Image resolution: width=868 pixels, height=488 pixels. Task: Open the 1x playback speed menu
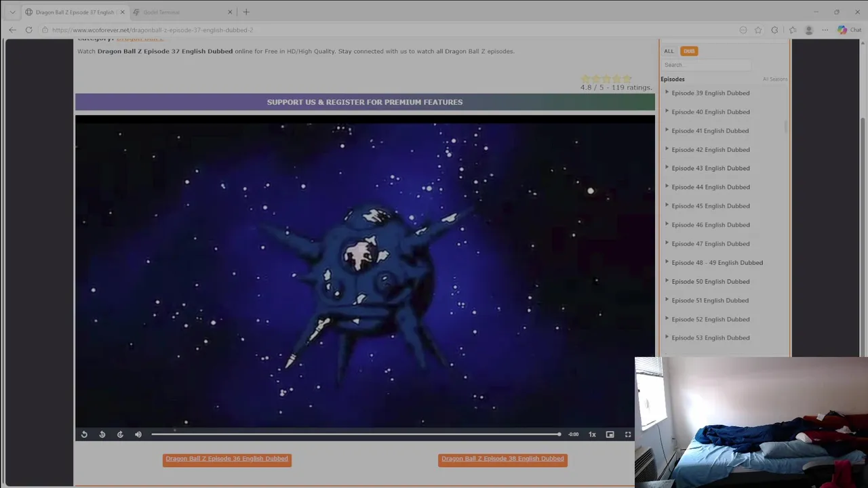pos(592,434)
